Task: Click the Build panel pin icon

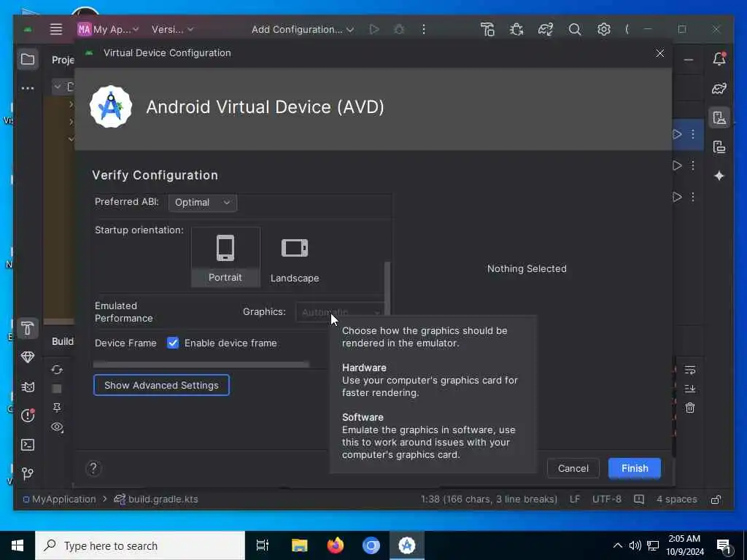Action: point(57,408)
